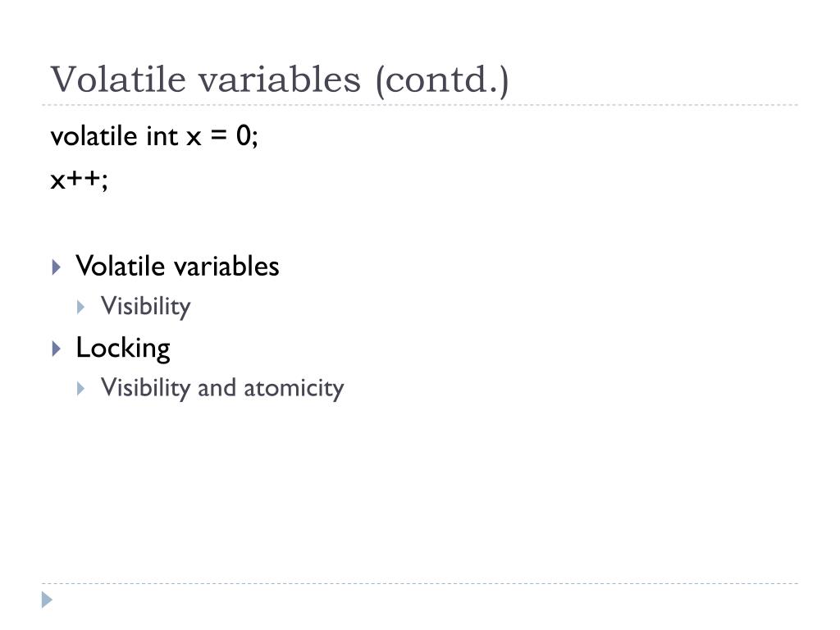Screen dimensions: 840x630
Task: Click the code line volatile int x = 0;
Action: 154,135
